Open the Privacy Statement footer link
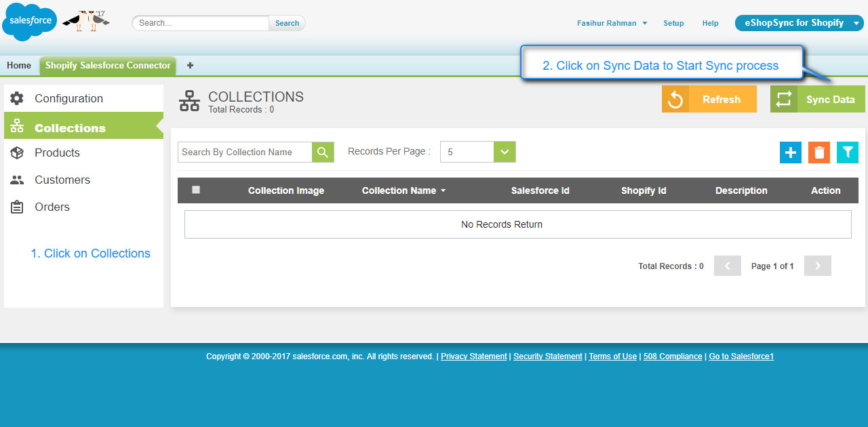 [x=473, y=357]
